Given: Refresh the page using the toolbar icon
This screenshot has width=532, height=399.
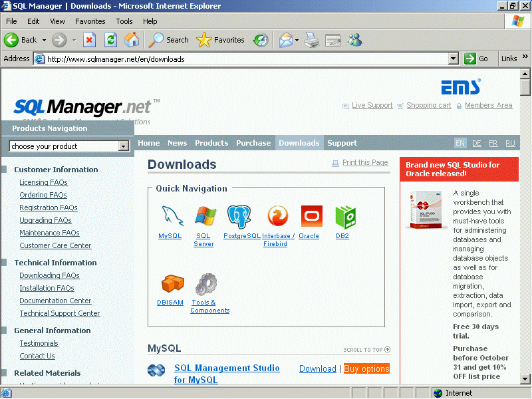Looking at the screenshot, I should (x=110, y=40).
